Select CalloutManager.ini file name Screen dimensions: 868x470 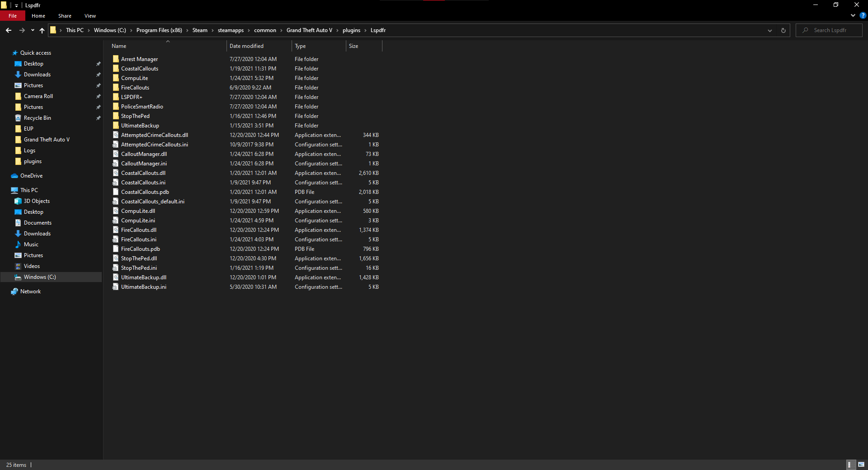(144, 164)
